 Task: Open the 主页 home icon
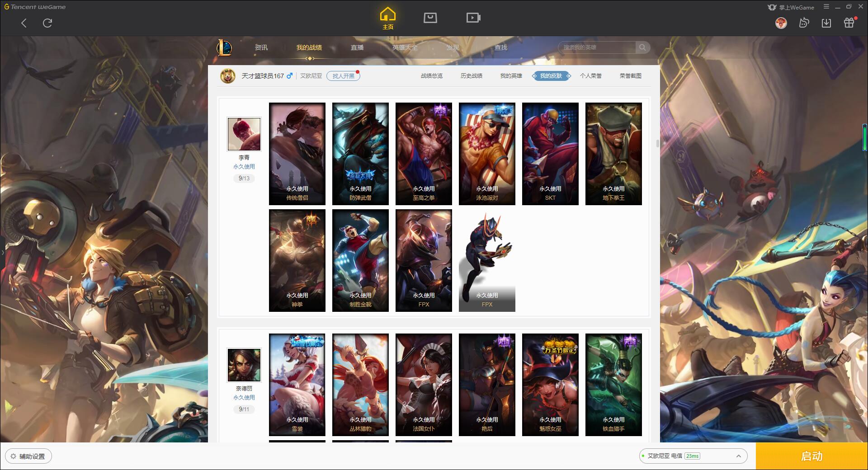tap(387, 19)
